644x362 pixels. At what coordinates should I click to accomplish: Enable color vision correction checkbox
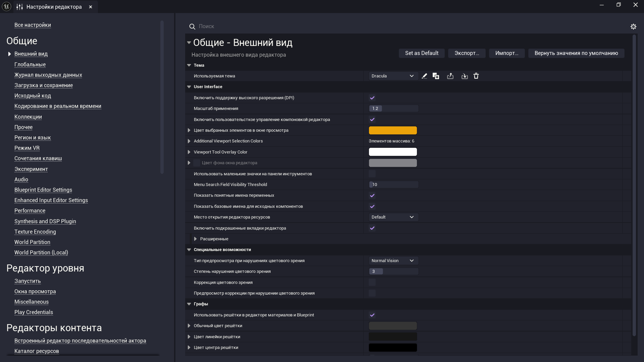(x=372, y=282)
